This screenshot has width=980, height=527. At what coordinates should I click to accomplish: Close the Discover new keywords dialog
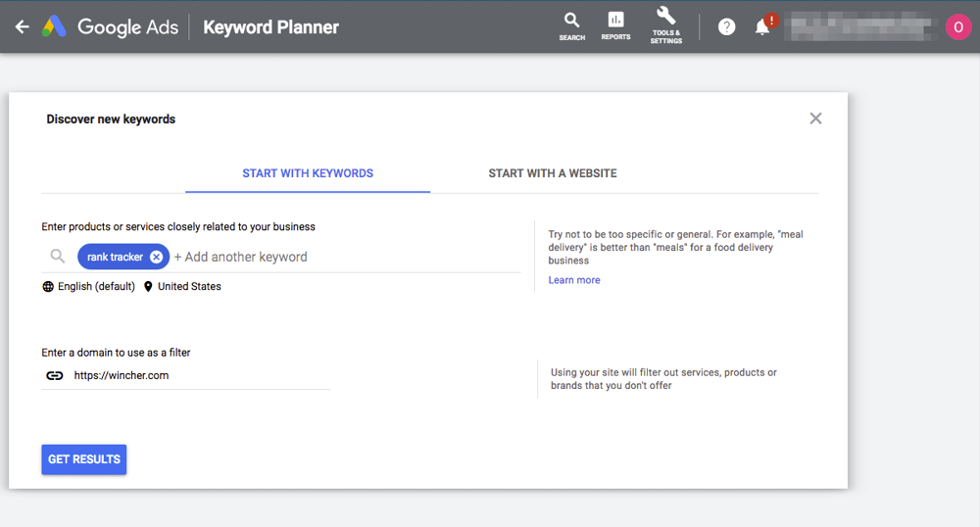click(815, 119)
